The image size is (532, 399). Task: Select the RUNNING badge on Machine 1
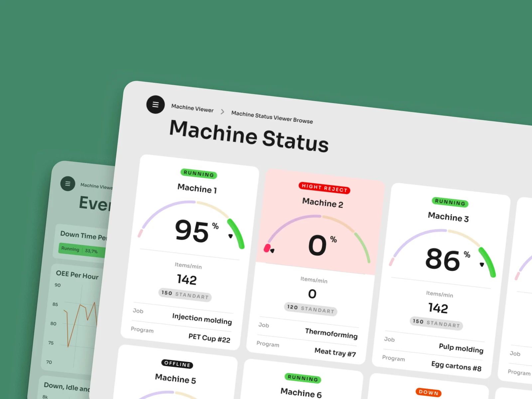(199, 174)
